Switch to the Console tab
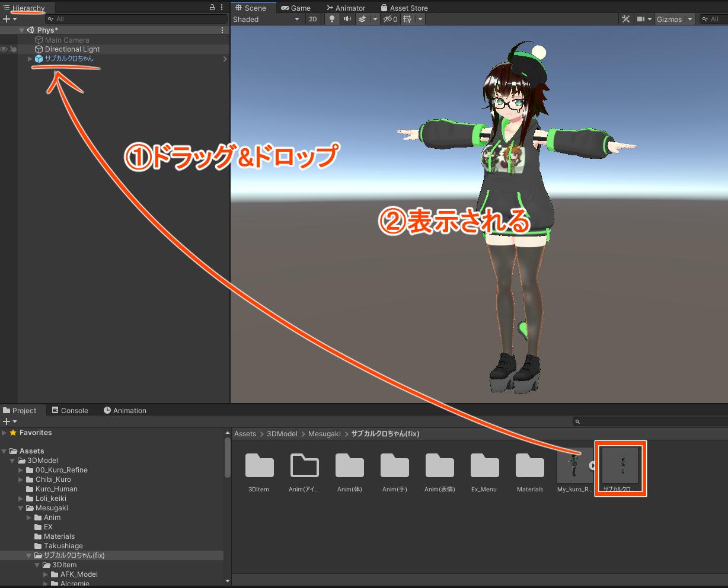The image size is (728, 588). (70, 410)
